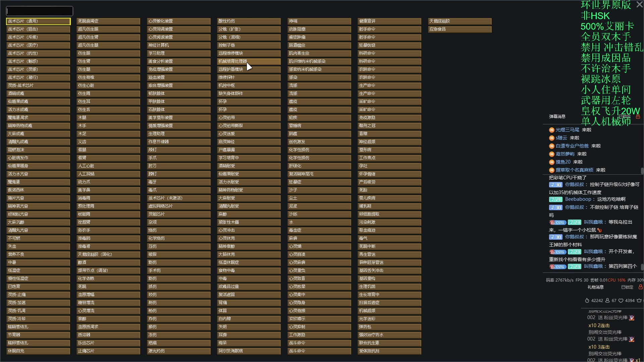644x362 pixels.
Task: Pick 机控中枢
Action: (x=249, y=85)
